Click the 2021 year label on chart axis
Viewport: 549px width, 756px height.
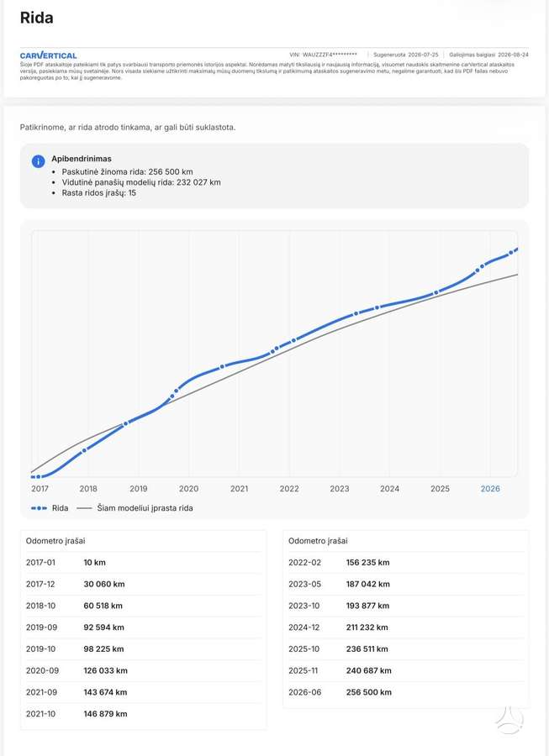pyautogui.click(x=239, y=488)
